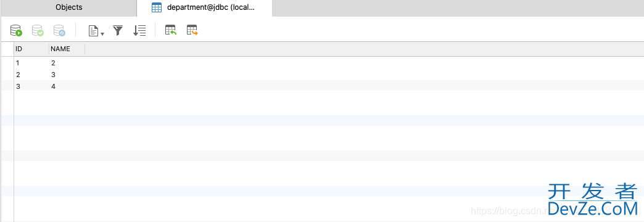Screen dimensions: 644x222
Task: Select the ID cell in third row
Action: (x=31, y=86)
